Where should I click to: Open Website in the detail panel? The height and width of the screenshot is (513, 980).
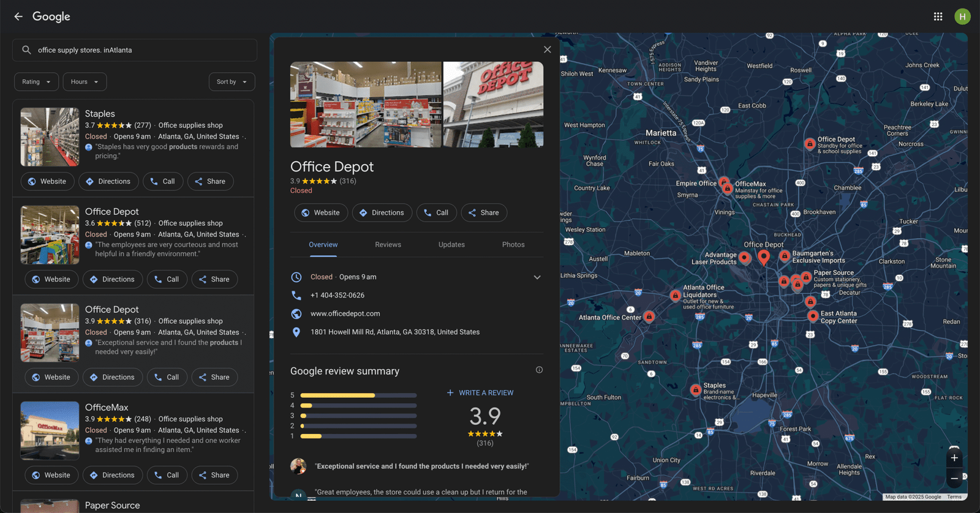click(x=321, y=212)
